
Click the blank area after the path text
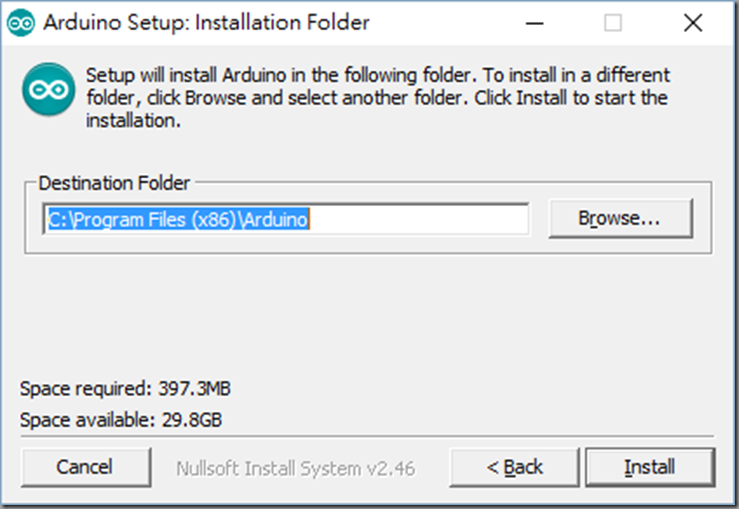(x=419, y=220)
